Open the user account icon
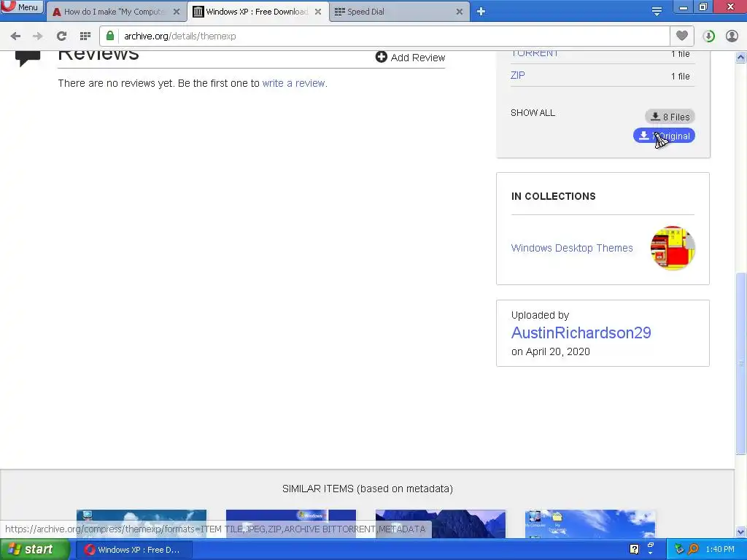This screenshot has width=747, height=560. 732,36
